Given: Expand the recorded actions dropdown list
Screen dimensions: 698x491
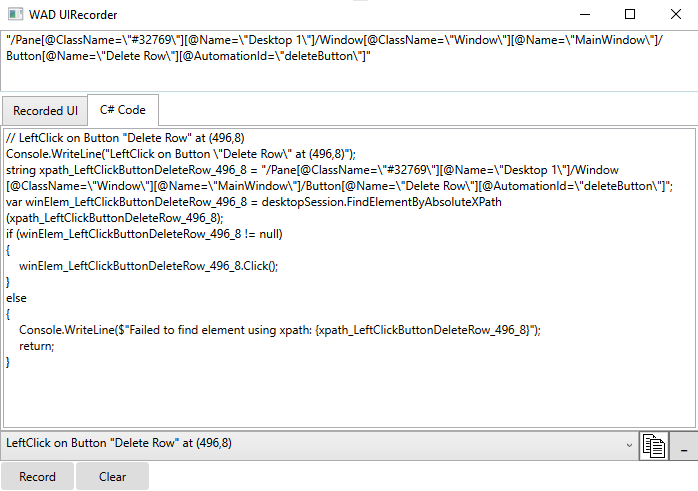Looking at the screenshot, I should (629, 445).
